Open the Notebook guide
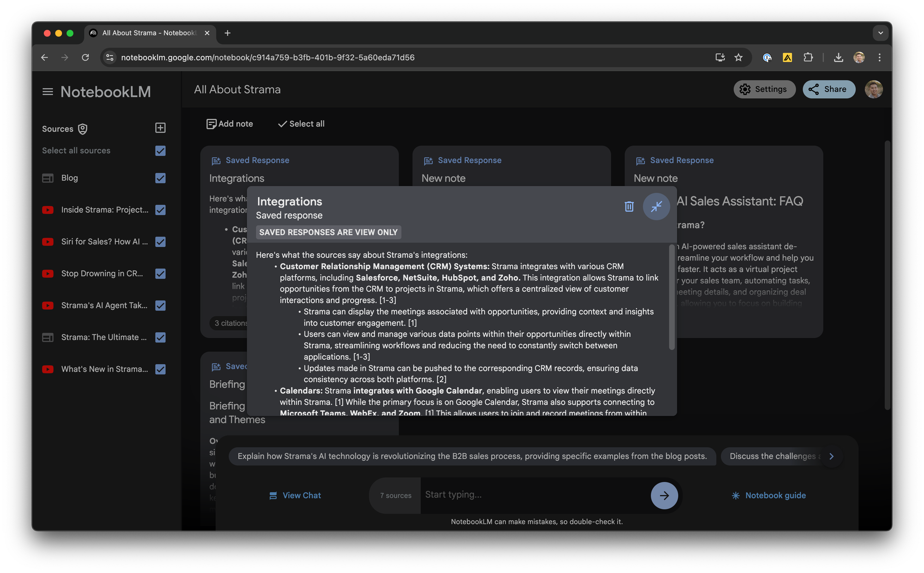 tap(769, 495)
